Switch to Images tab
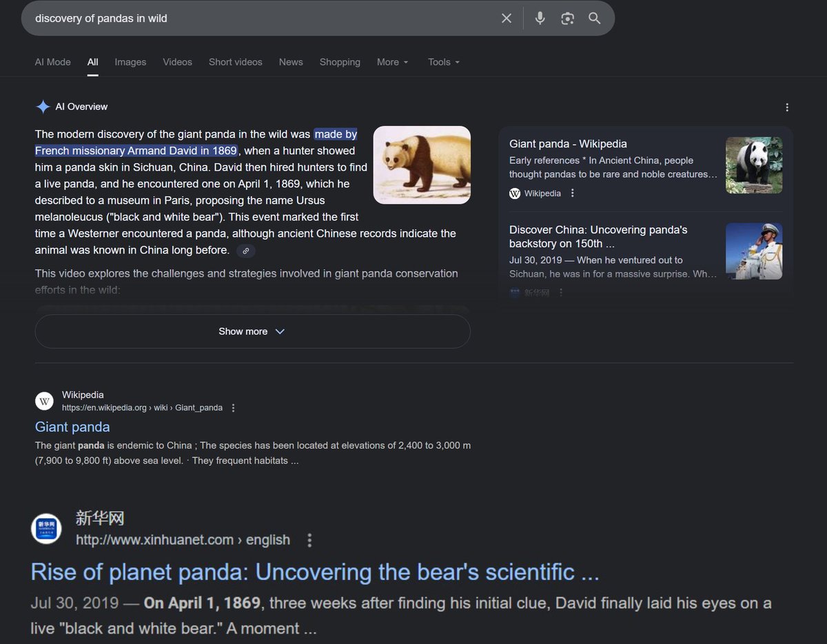The height and width of the screenshot is (644, 827). click(130, 62)
